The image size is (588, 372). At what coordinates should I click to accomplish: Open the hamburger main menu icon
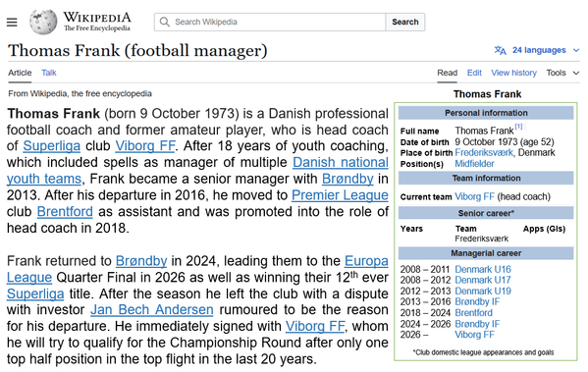coord(12,23)
